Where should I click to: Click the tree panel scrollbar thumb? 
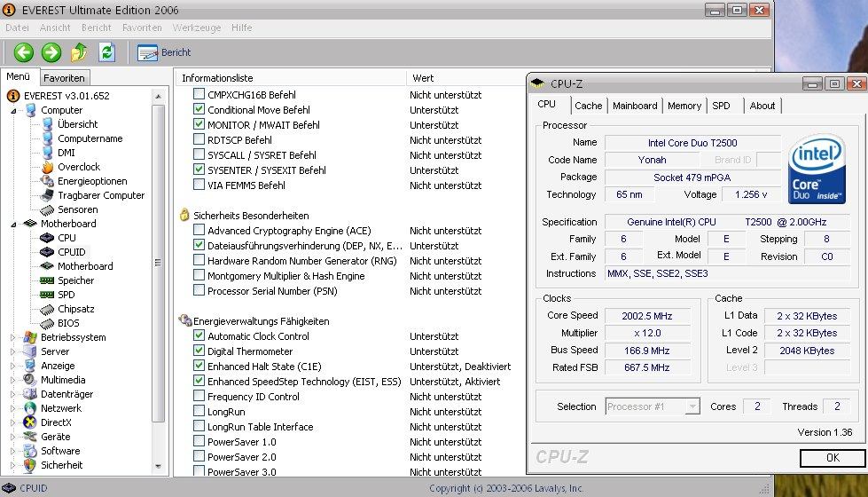[159, 264]
